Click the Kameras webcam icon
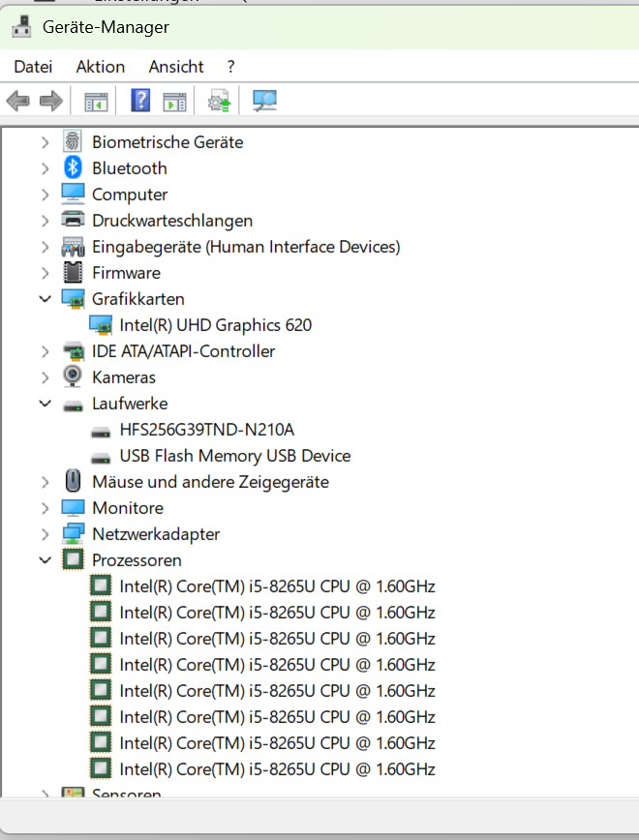639x840 pixels. [73, 376]
